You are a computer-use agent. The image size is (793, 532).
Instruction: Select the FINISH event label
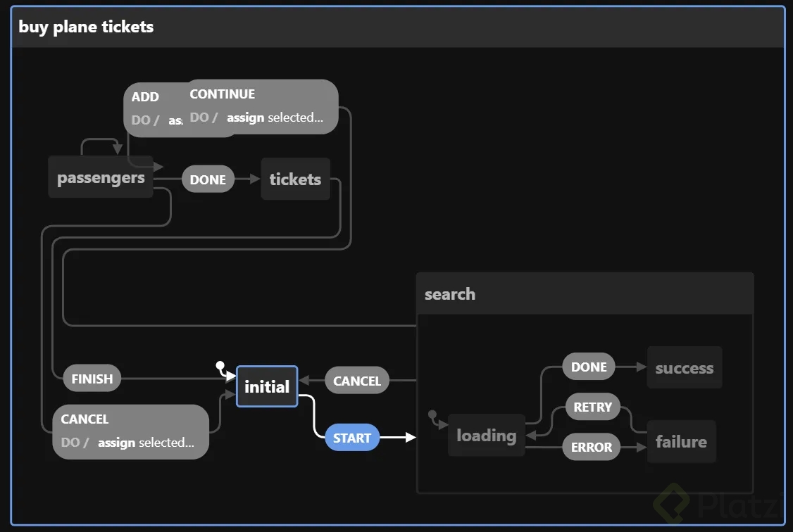92,379
